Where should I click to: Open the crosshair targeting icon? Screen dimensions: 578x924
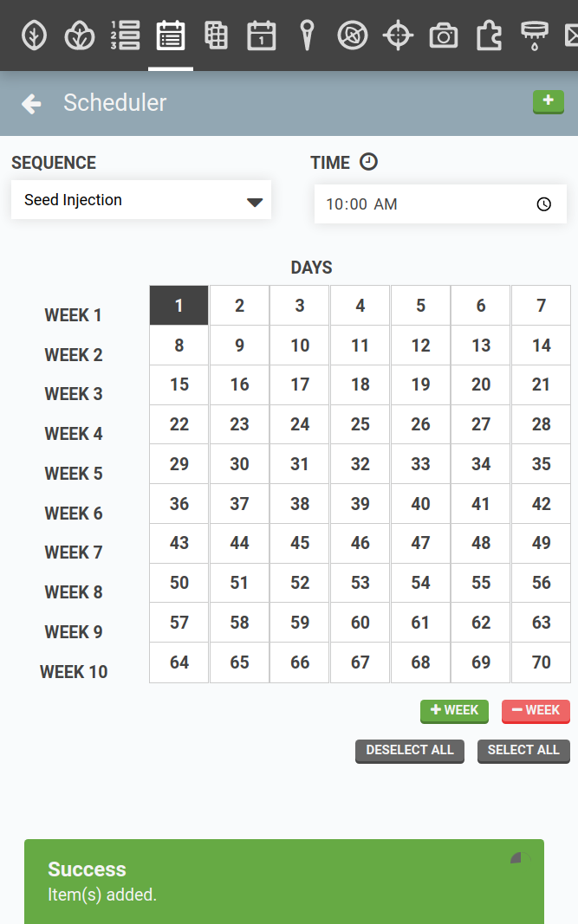[x=397, y=36]
